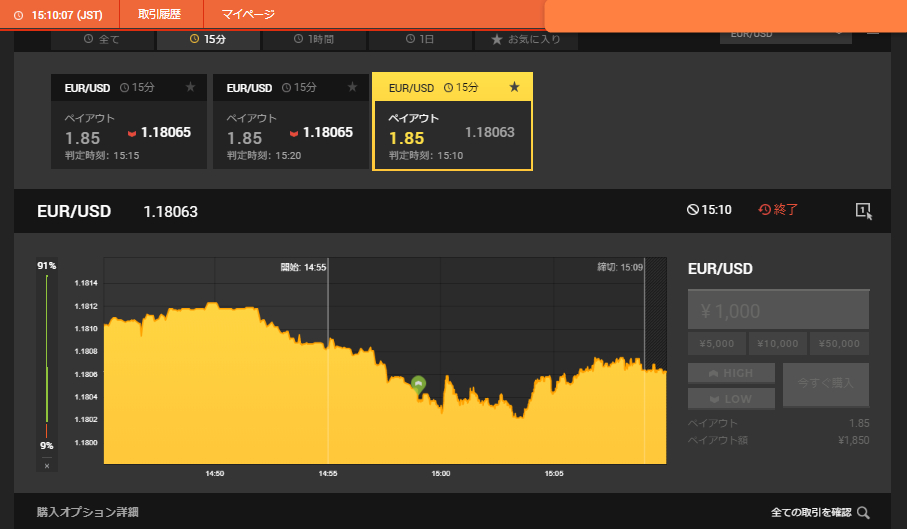Click the LOW option button
907x529 pixels.
(731, 399)
